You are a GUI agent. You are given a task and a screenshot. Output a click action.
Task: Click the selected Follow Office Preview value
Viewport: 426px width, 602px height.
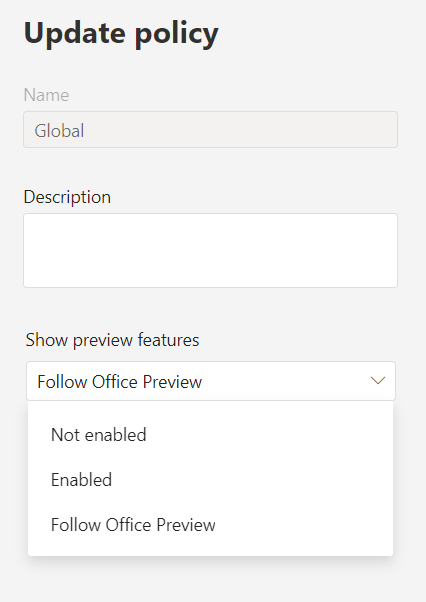click(119, 382)
